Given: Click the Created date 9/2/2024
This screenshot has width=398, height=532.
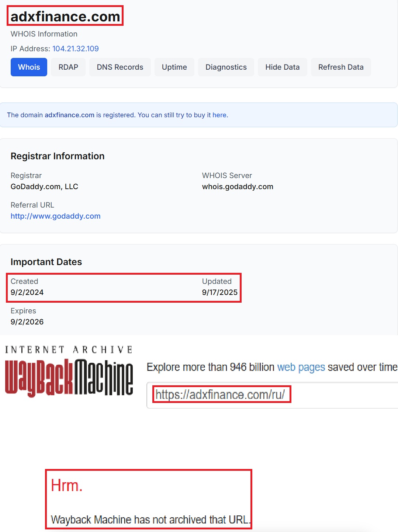Looking at the screenshot, I should point(27,292).
